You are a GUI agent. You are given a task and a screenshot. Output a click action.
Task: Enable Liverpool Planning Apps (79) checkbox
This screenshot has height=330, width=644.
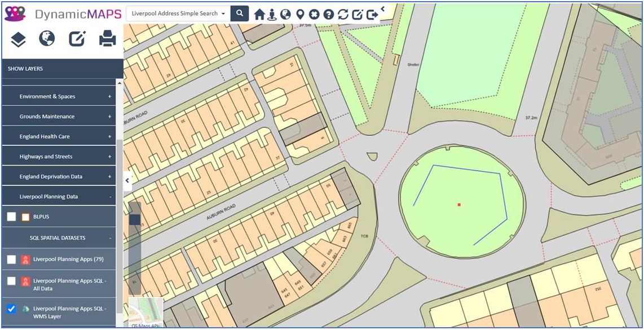coord(11,259)
